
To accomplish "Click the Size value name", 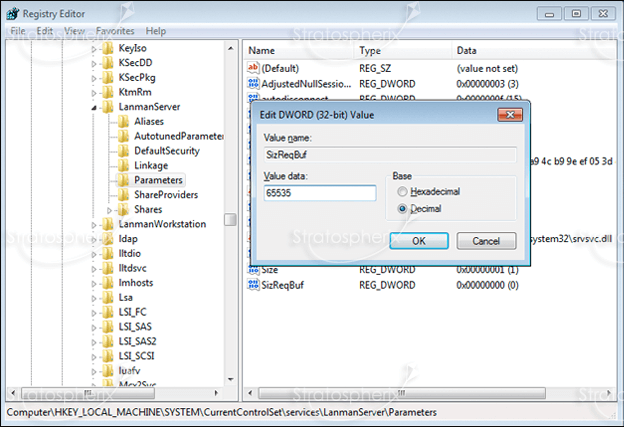I will 269,270.
